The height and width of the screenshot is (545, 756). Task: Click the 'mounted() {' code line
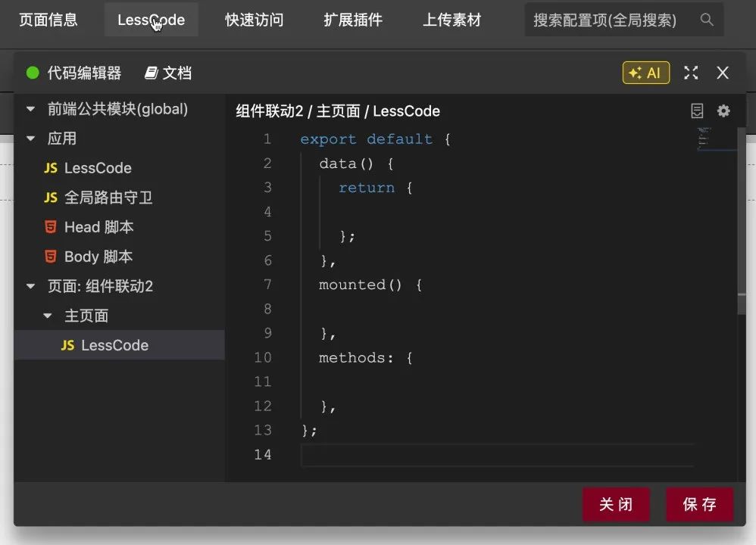(x=370, y=285)
